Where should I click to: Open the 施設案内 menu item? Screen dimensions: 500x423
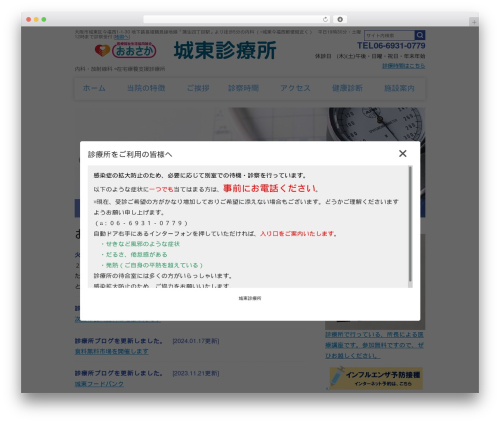coord(399,88)
